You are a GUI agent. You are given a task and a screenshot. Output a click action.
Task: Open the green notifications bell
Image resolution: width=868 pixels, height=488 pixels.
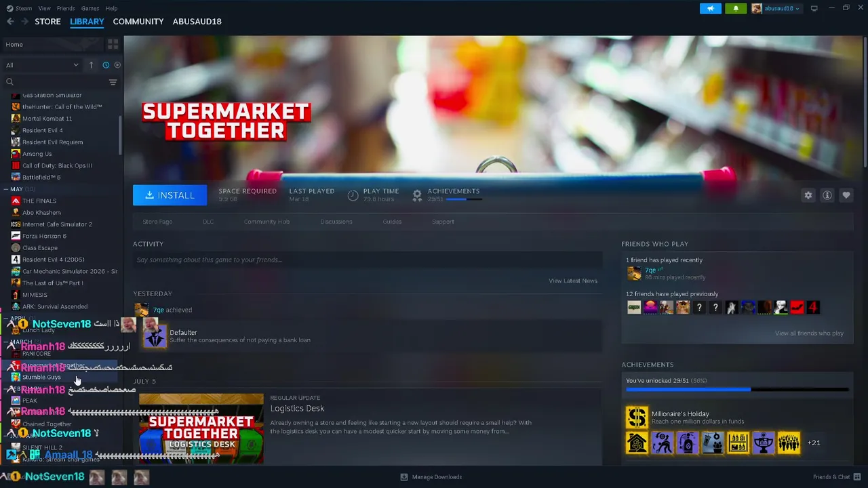tap(736, 8)
